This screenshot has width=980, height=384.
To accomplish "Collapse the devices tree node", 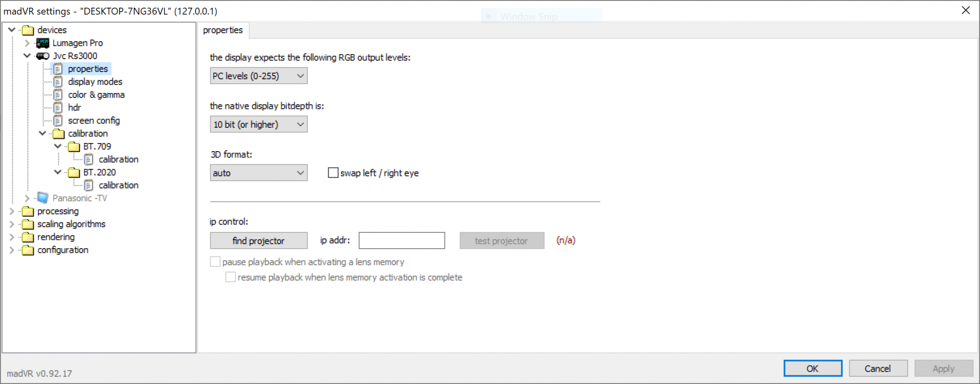I will click(x=12, y=30).
